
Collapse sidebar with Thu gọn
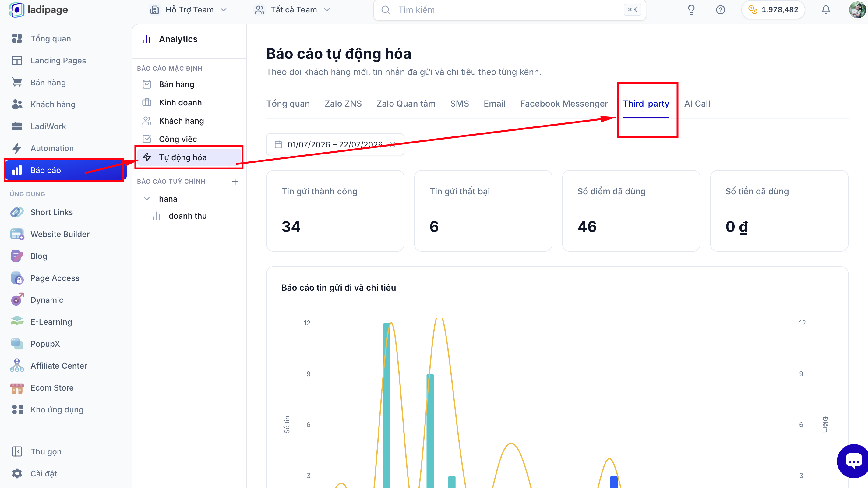46,452
